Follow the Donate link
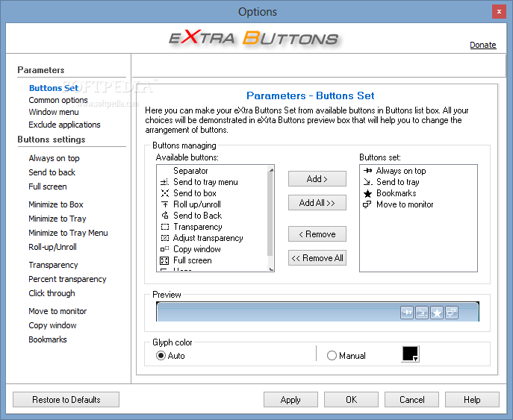Screen dimensions: 513x420 pos(483,45)
